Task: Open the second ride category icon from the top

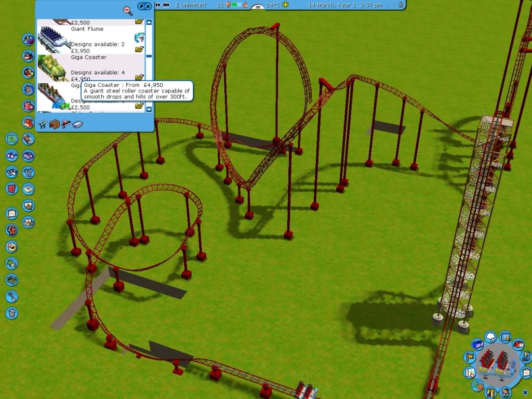Action: pyautogui.click(x=29, y=56)
